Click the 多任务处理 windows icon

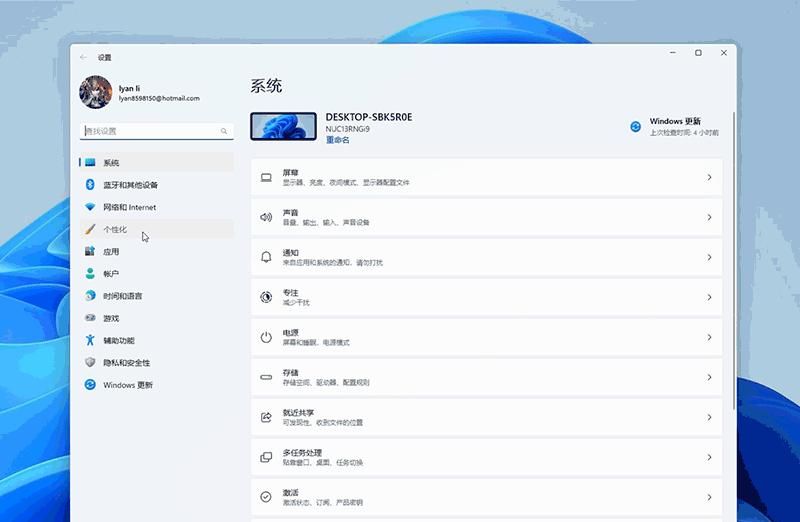[266, 457]
